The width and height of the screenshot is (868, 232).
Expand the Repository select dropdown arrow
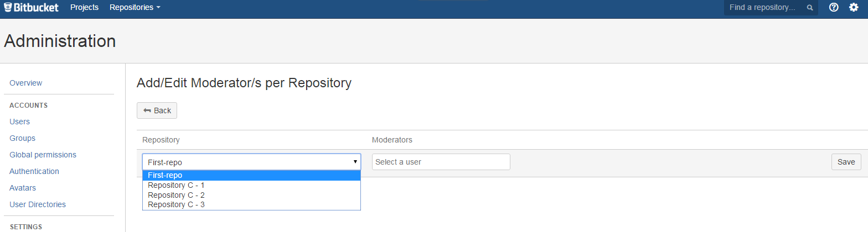click(355, 162)
